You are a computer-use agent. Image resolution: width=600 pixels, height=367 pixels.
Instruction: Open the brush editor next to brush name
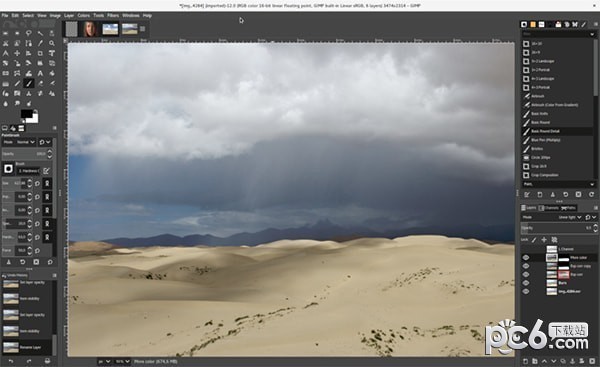tap(46, 170)
